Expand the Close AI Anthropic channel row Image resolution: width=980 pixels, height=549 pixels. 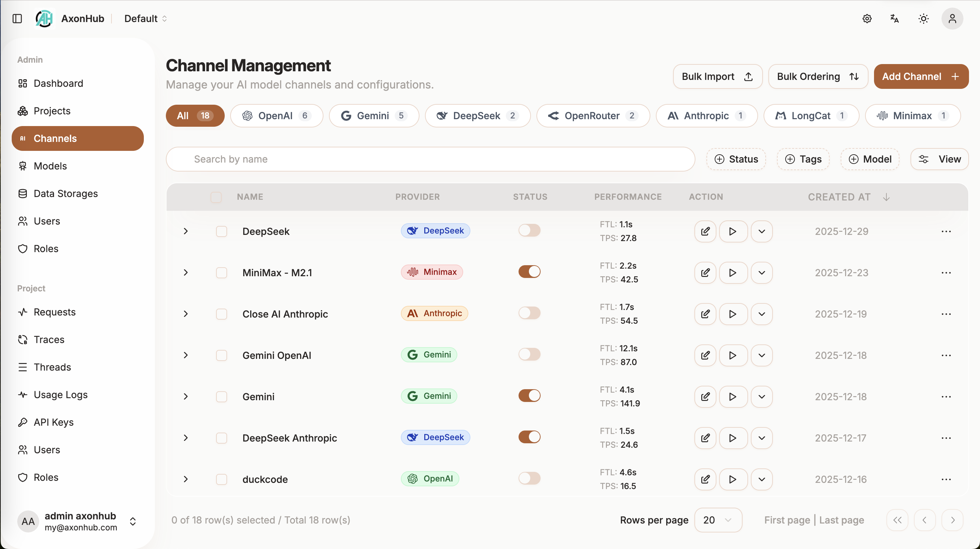pos(186,314)
